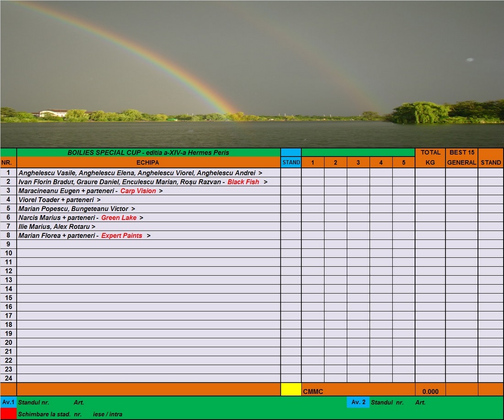The height and width of the screenshot is (420, 504).
Task: Select the Viorel Toader + parteneri row
Action: pyautogui.click(x=60, y=200)
